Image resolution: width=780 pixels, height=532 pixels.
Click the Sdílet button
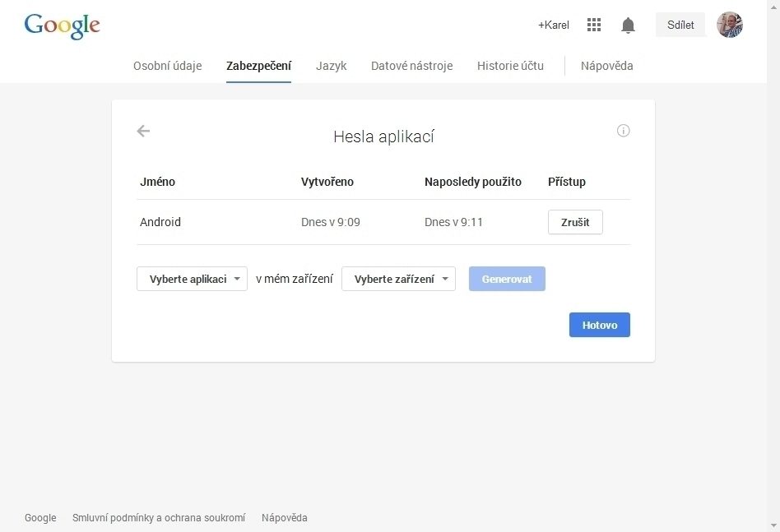coord(680,25)
